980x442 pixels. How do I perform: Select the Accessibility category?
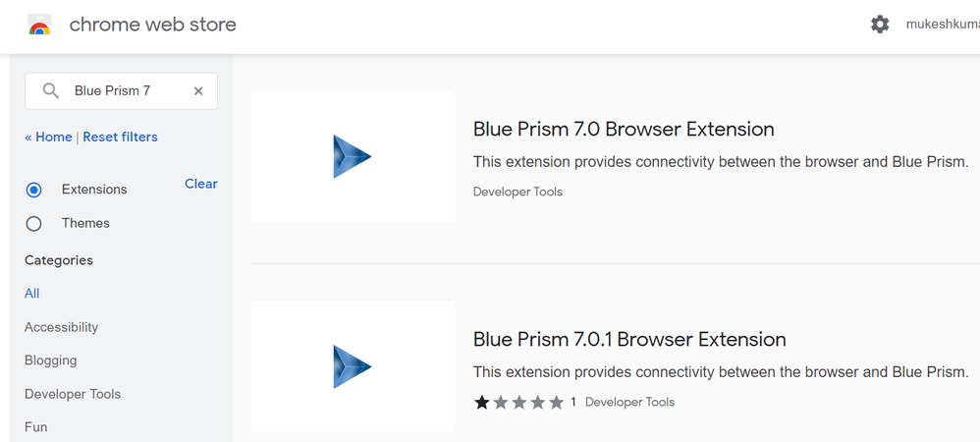[61, 327]
